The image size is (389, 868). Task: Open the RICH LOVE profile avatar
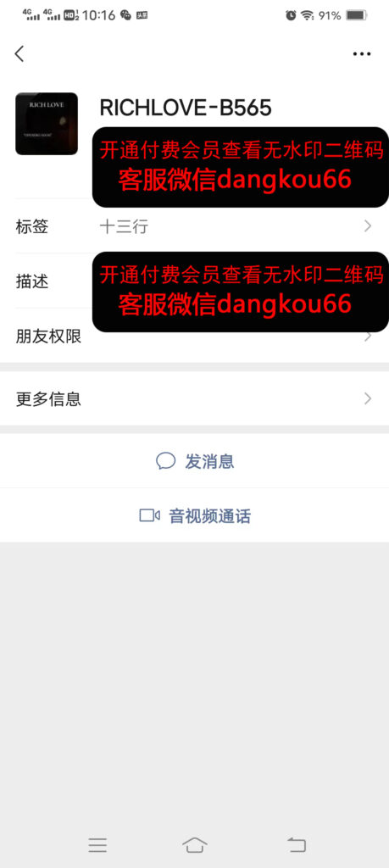(x=47, y=124)
